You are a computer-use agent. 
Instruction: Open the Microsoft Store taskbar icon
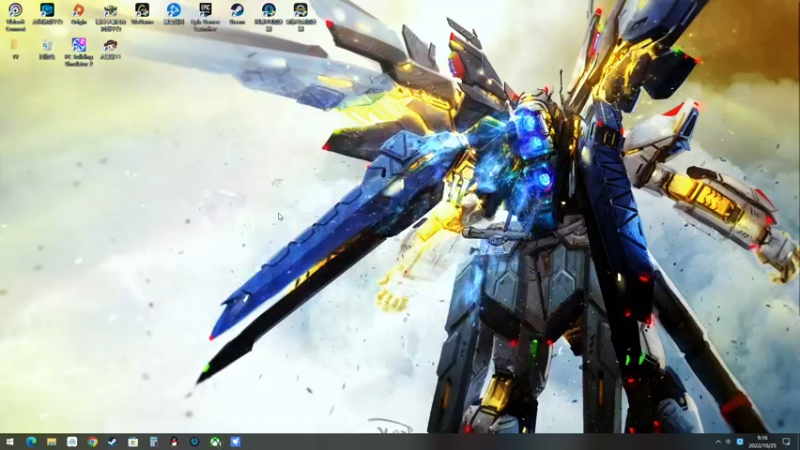click(133, 442)
